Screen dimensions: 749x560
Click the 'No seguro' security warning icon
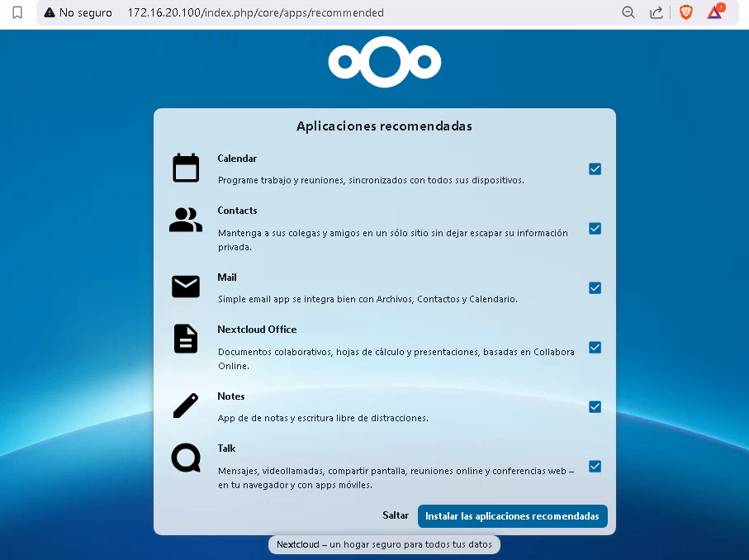coord(50,12)
